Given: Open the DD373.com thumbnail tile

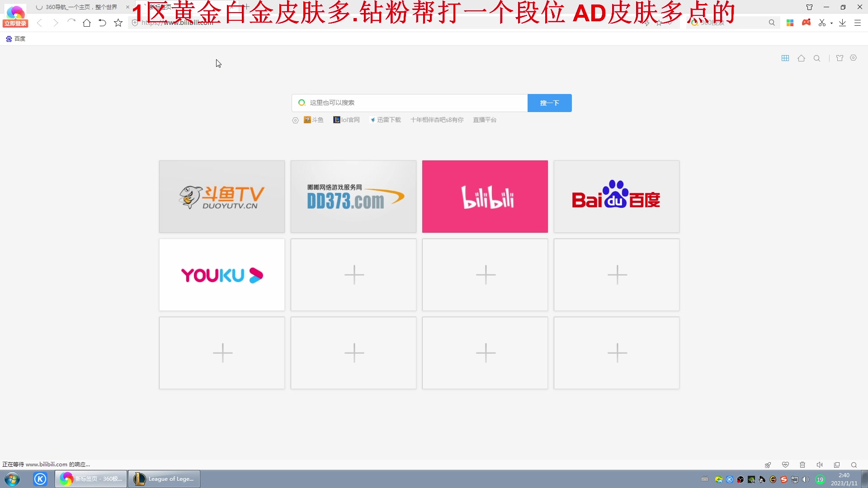Looking at the screenshot, I should click(x=354, y=197).
